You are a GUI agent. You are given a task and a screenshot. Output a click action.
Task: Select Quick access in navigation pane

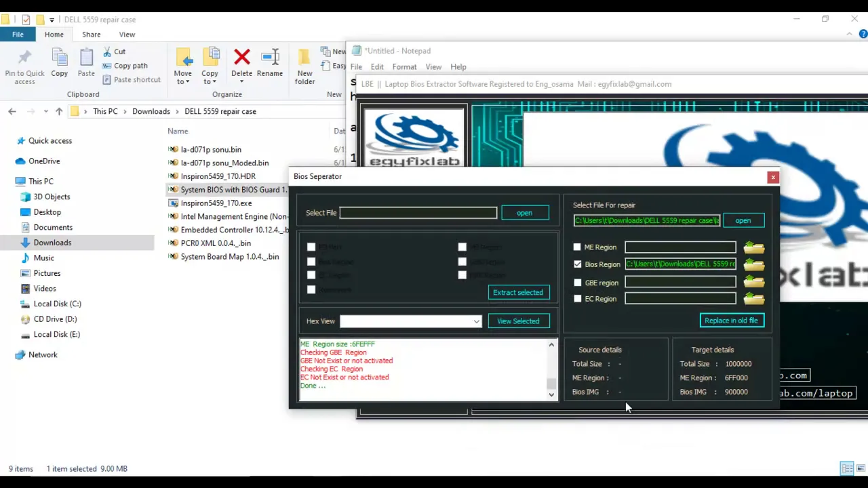[50, 140]
